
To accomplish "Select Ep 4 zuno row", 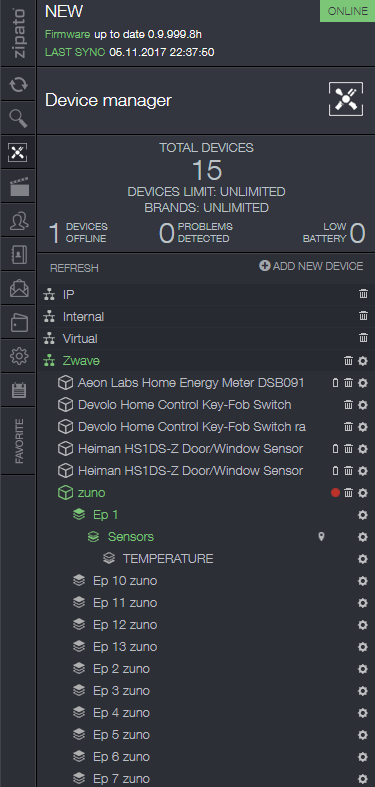I will pos(121,713).
